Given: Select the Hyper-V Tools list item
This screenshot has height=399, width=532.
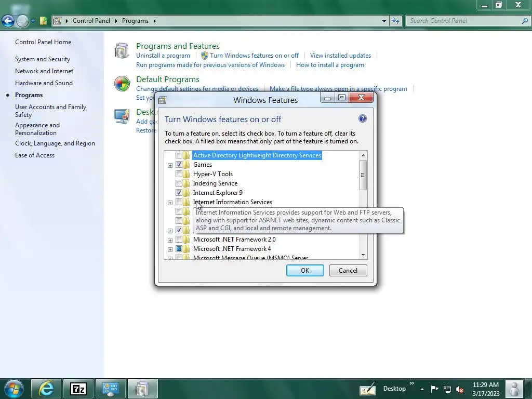Looking at the screenshot, I should pos(212,174).
